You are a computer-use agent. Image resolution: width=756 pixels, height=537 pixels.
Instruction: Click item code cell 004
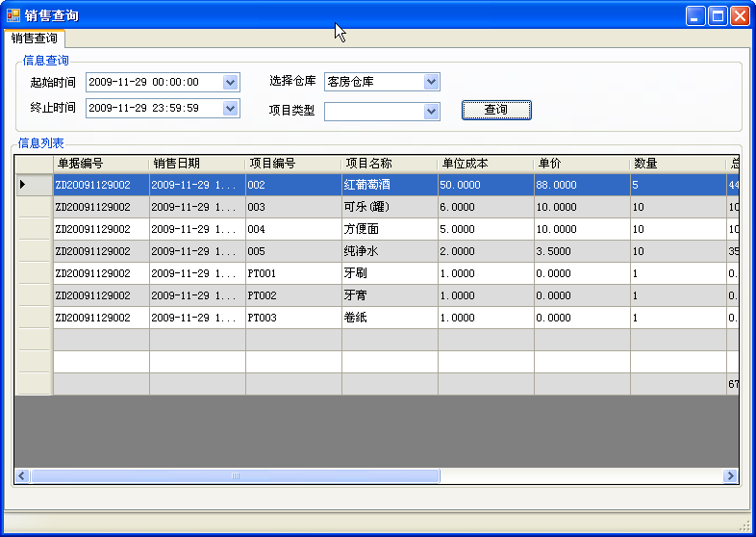pos(293,229)
